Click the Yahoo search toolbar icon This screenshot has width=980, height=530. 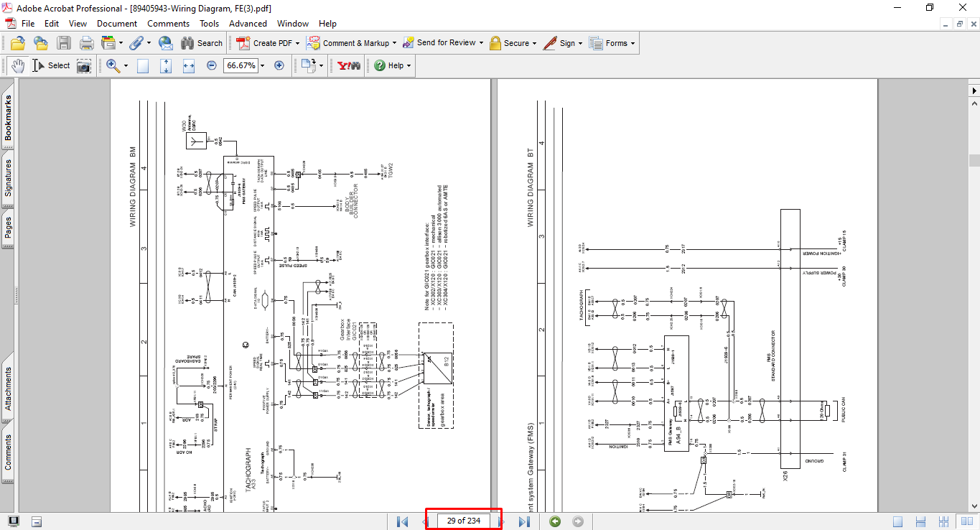point(349,65)
